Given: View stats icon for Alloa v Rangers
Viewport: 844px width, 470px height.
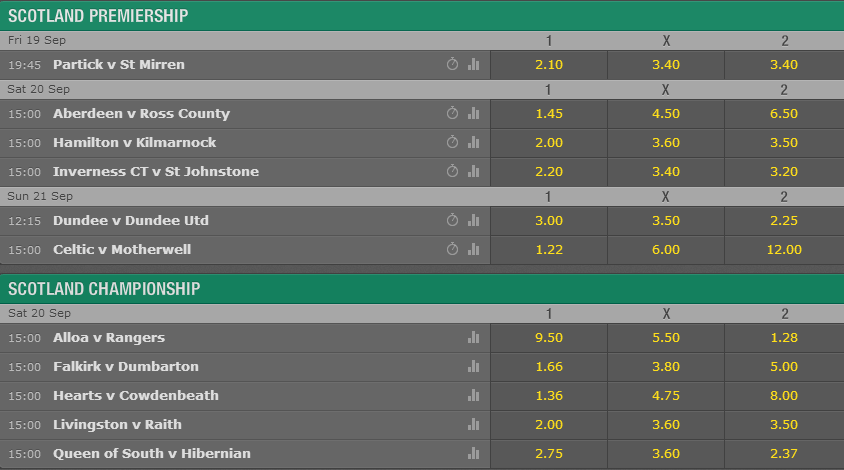Looking at the screenshot, I should pos(473,338).
